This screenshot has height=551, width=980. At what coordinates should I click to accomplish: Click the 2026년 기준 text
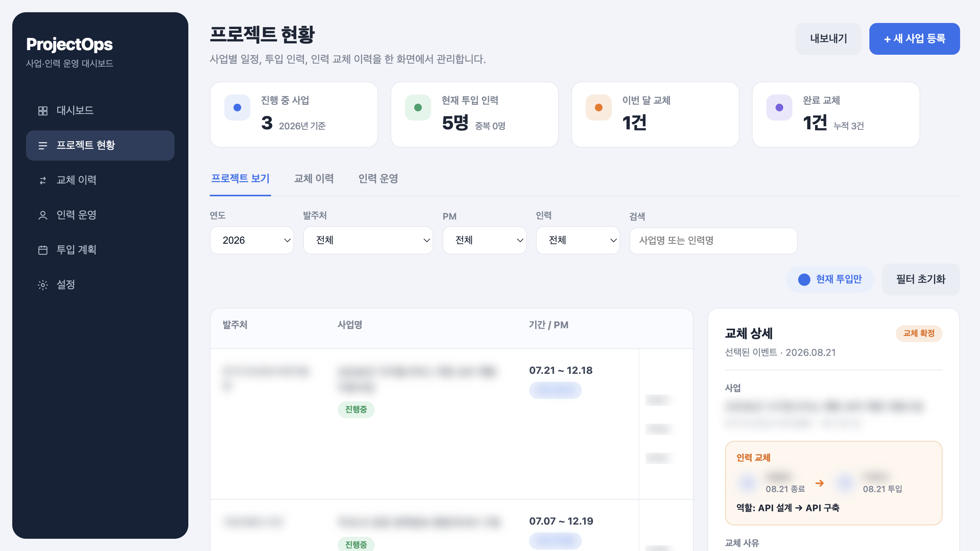(x=302, y=126)
